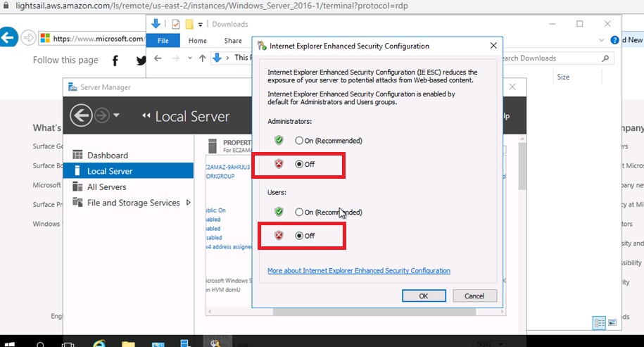Click the All Servers sidebar icon

coord(77,187)
